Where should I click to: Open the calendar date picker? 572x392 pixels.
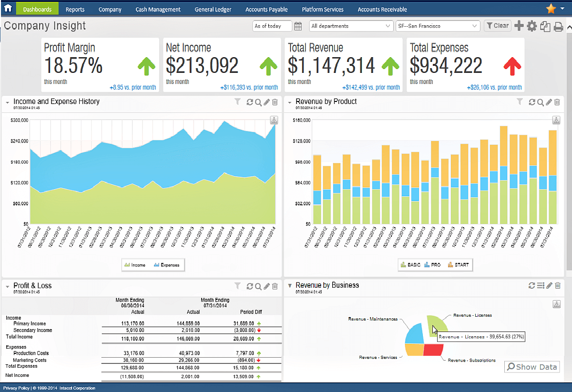[298, 26]
